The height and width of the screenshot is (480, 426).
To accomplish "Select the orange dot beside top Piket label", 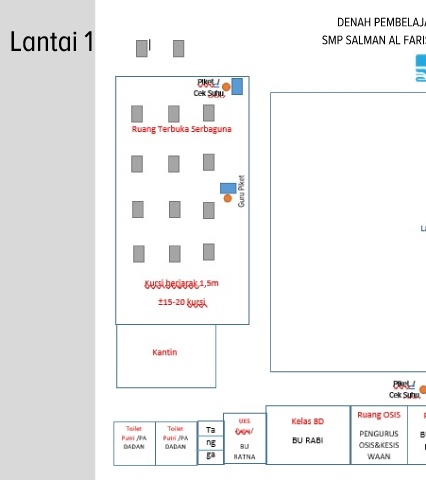I will [x=226, y=87].
